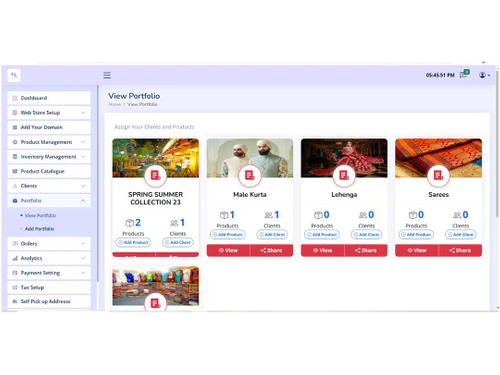
Task: Click the clients people icon on Spring Summer card
Action: [174, 223]
